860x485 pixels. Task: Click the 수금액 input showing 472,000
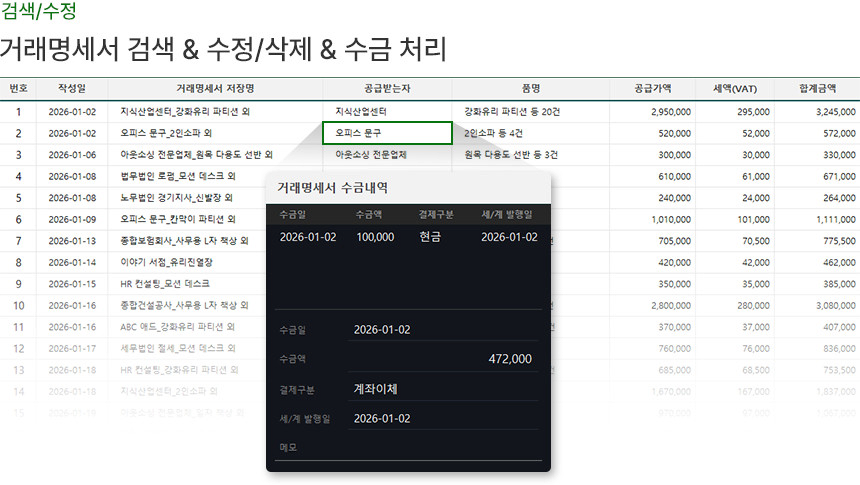(x=440, y=359)
